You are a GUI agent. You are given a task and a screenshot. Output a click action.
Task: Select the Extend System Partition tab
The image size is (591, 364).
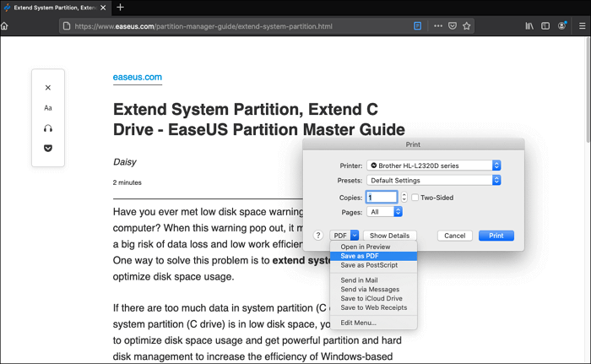(56, 8)
